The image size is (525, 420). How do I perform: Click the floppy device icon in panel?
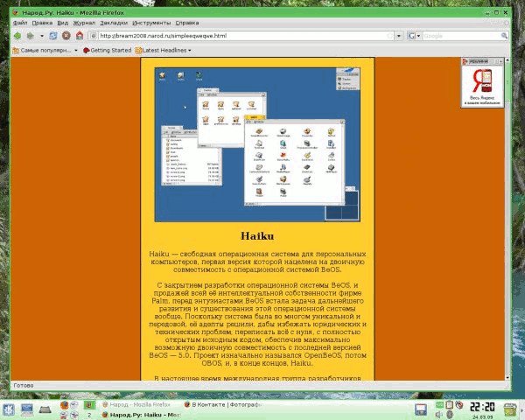tap(421, 409)
